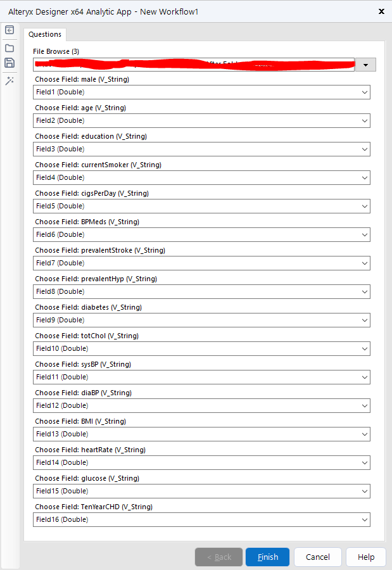392x570 pixels.
Task: Expand the 'BMI' field combo box
Action: pyautogui.click(x=364, y=434)
